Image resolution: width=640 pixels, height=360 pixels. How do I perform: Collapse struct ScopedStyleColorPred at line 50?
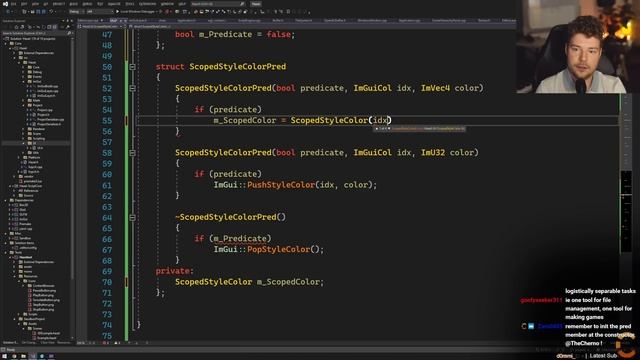pos(133,67)
